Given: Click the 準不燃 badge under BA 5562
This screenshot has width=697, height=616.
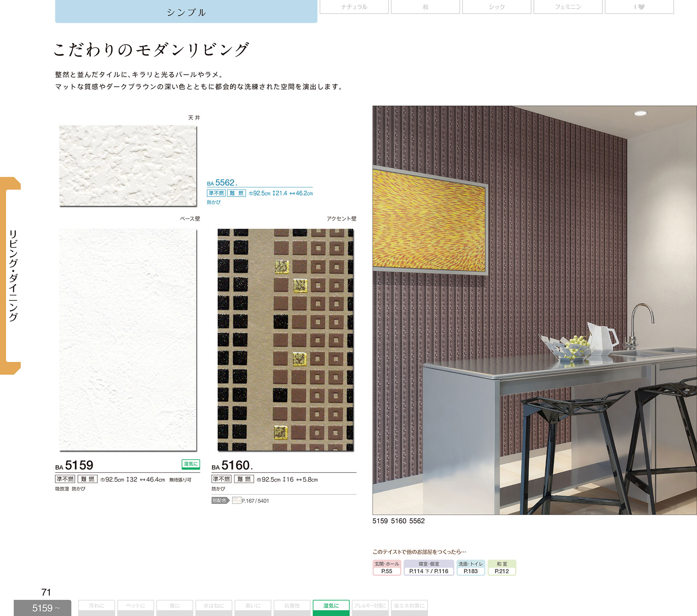Looking at the screenshot, I should pos(216,193).
